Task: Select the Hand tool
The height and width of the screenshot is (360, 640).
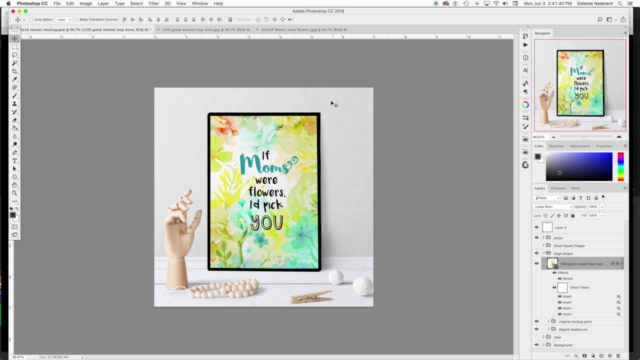Action: tap(15, 185)
